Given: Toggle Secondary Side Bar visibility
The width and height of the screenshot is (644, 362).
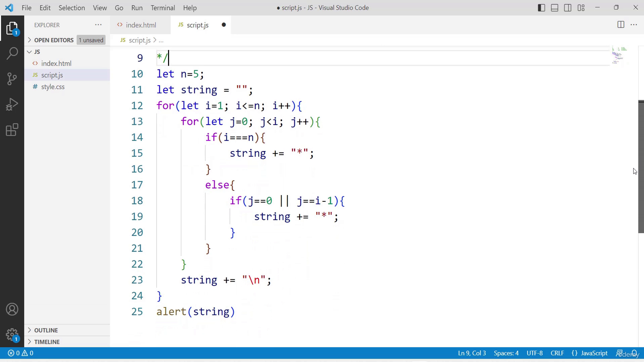Looking at the screenshot, I should pos(568,8).
